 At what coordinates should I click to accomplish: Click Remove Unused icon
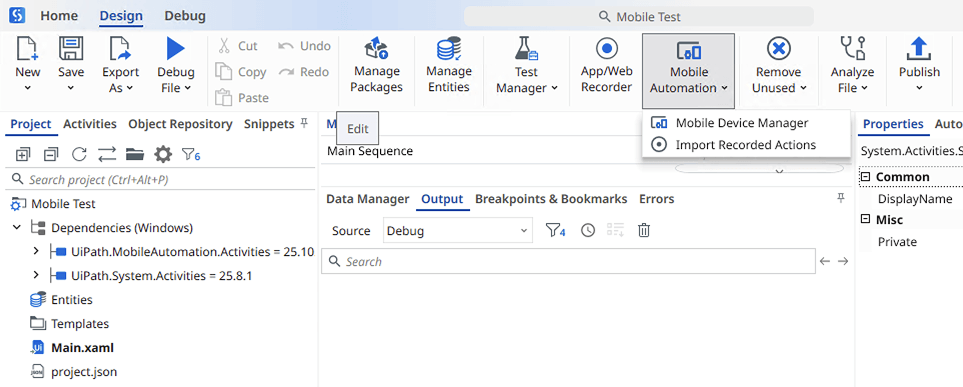click(779, 48)
